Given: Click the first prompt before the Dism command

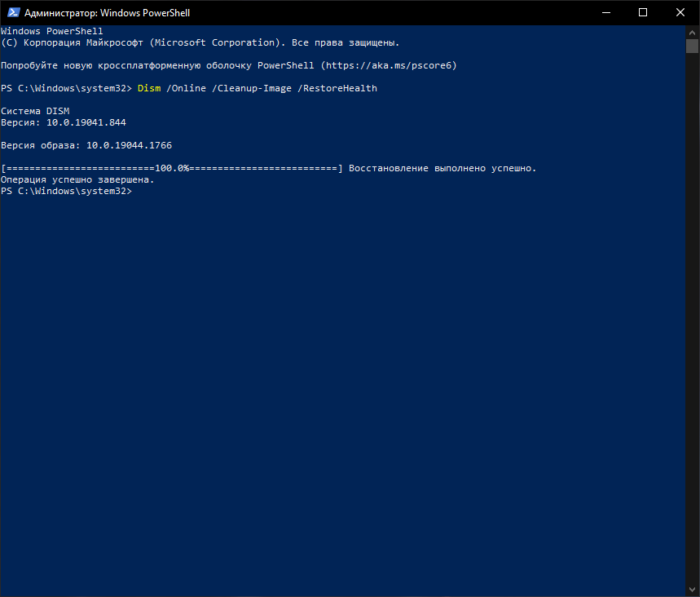Looking at the screenshot, I should click(x=67, y=88).
